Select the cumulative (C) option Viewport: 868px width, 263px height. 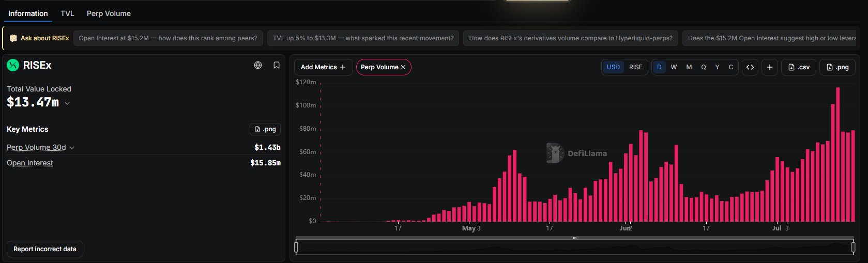click(x=731, y=67)
